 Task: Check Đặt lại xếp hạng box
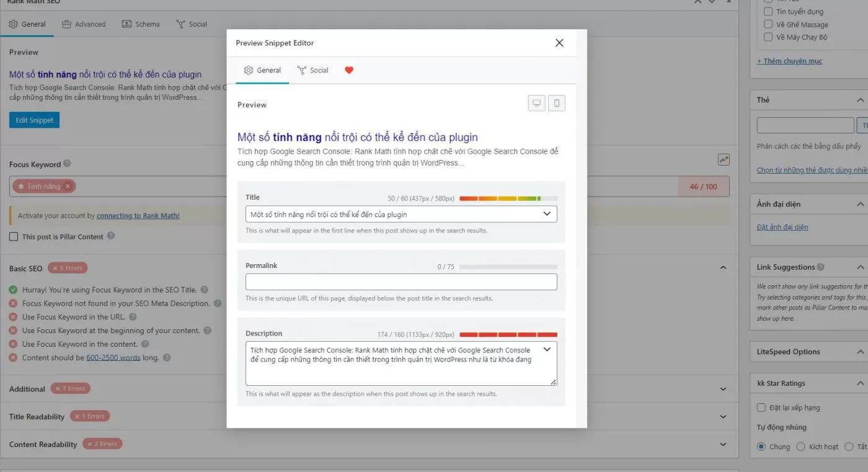(761, 407)
